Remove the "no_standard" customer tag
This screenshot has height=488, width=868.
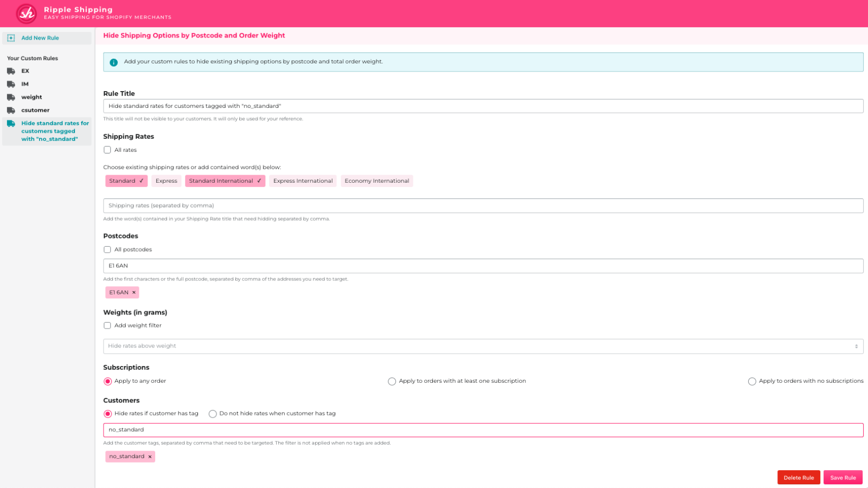pyautogui.click(x=150, y=457)
